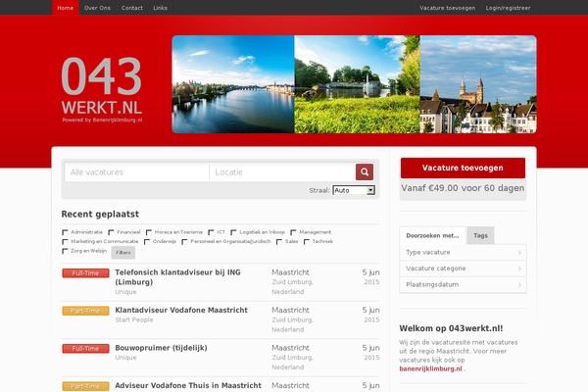Open Links in top navigation
588x392 pixels.
160,8
